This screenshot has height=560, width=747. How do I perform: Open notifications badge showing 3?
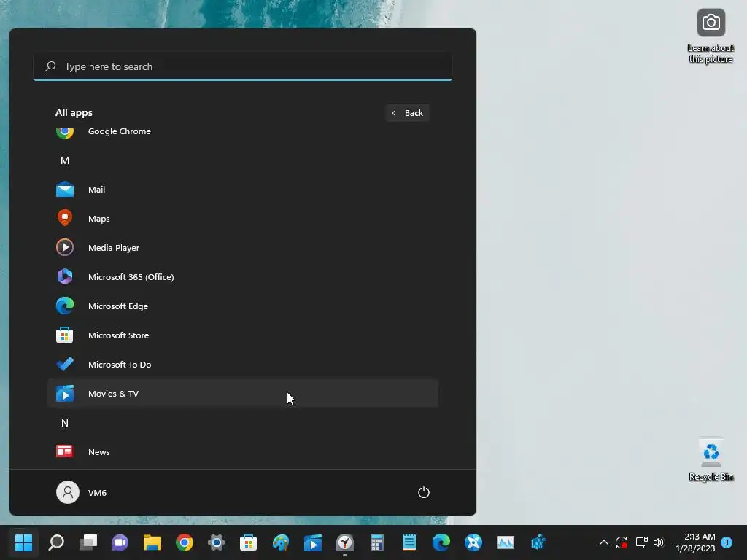click(727, 542)
